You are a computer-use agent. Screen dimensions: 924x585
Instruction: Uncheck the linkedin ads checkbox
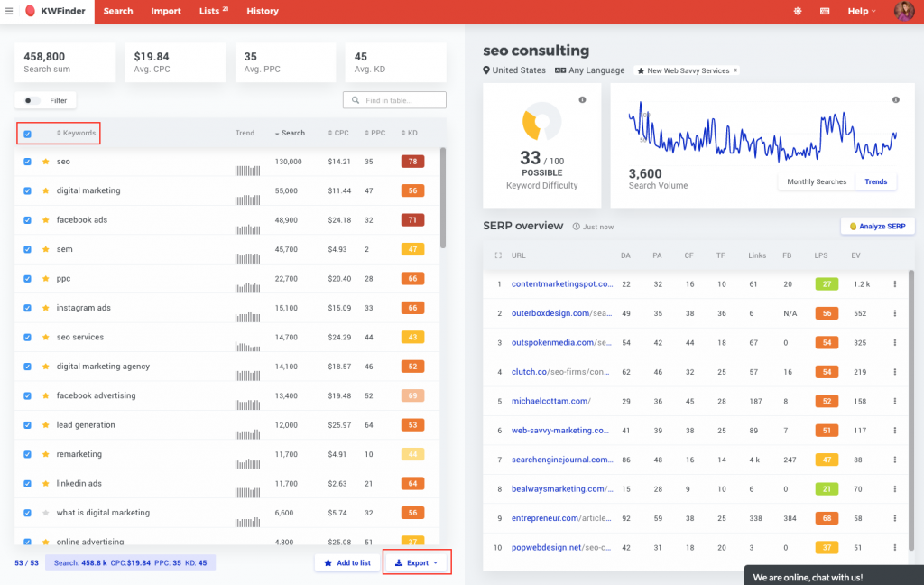pyautogui.click(x=28, y=484)
